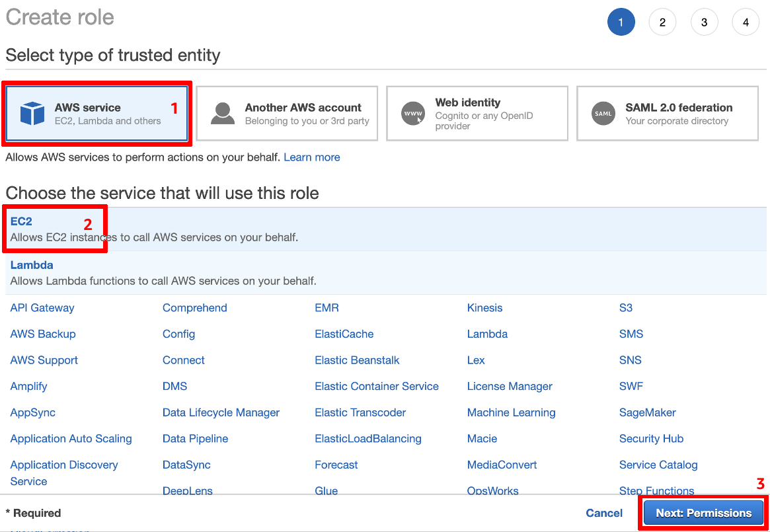Go to wizard step 4

tap(746, 22)
